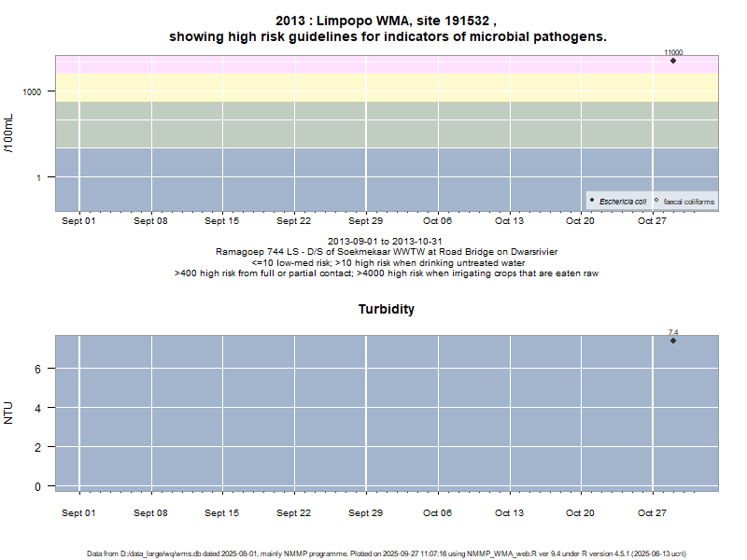The height and width of the screenshot is (560, 747).
Task: Click the date range '2013-09-01 to 2013-10-31'
Action: (385, 242)
